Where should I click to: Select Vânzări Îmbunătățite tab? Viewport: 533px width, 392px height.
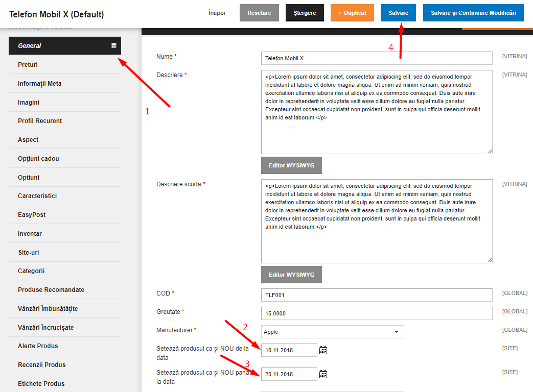pos(64,308)
